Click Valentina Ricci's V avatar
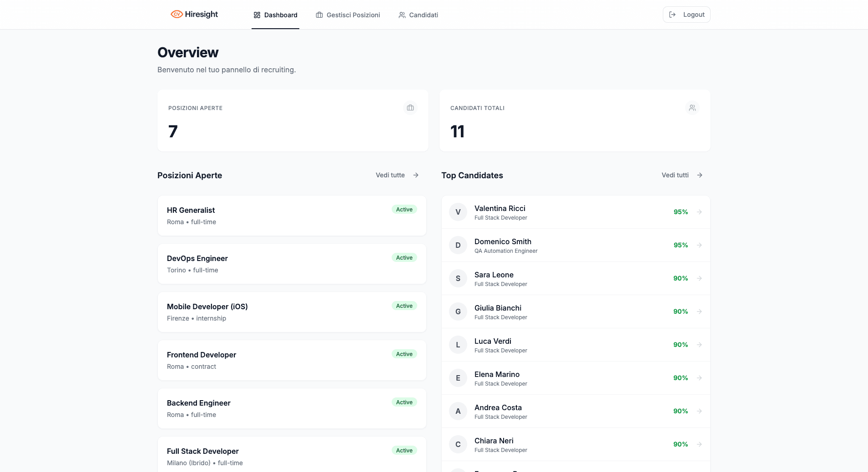The width and height of the screenshot is (868, 472). click(458, 212)
